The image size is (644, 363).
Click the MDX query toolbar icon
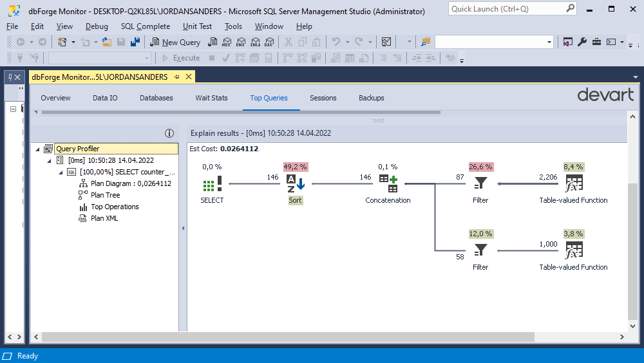(x=226, y=42)
